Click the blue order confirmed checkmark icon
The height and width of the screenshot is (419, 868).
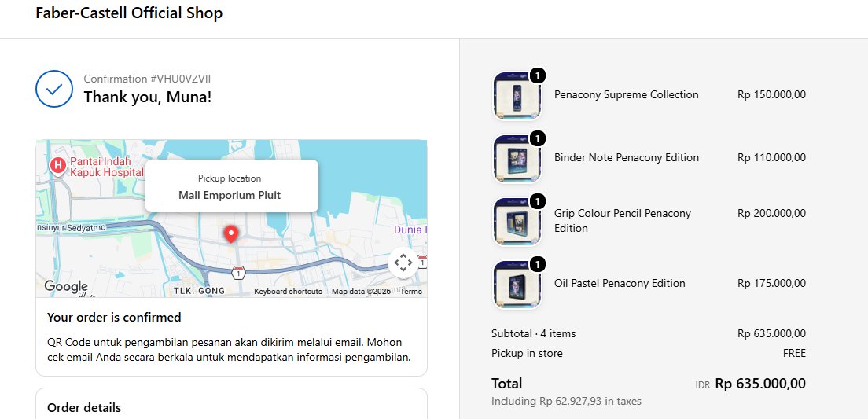(54, 89)
